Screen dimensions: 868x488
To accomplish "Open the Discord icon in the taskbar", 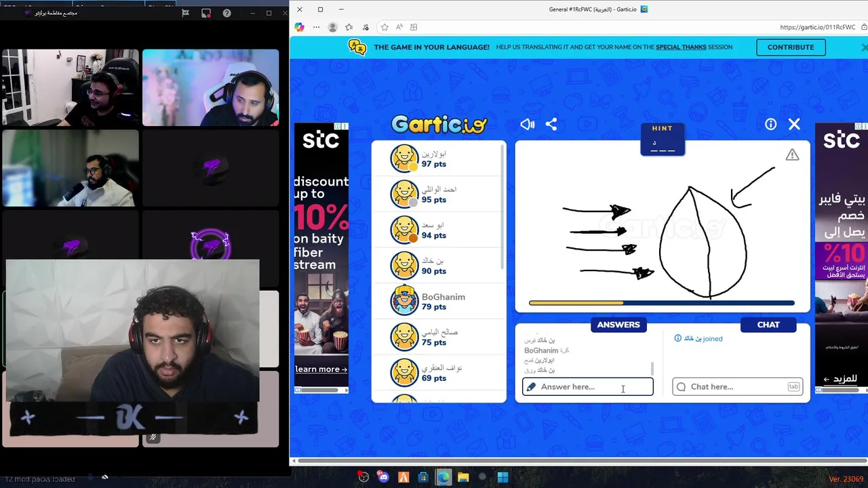I will (x=384, y=477).
